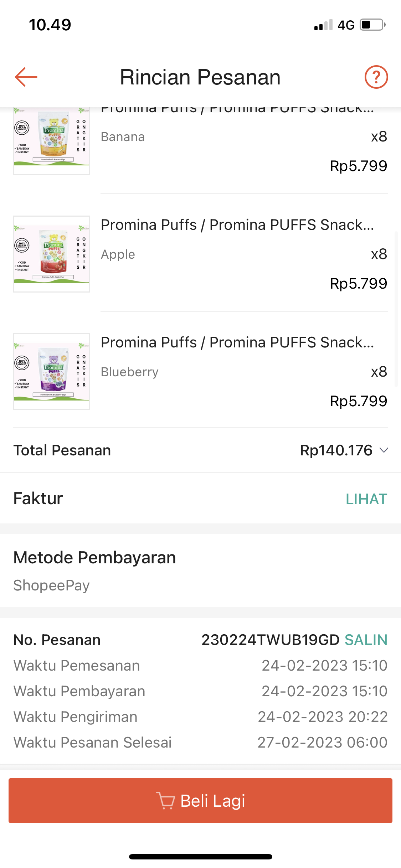The width and height of the screenshot is (401, 868).
Task: Expand the Total Pesanan chevron
Action: 384,450
